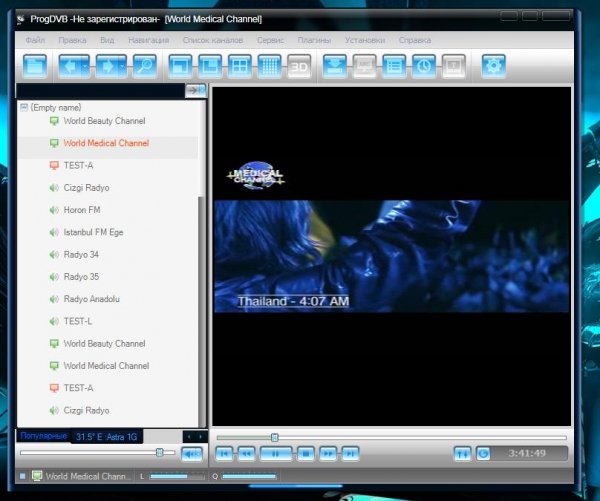
Task: Open the Навигация menu
Action: tap(148, 40)
